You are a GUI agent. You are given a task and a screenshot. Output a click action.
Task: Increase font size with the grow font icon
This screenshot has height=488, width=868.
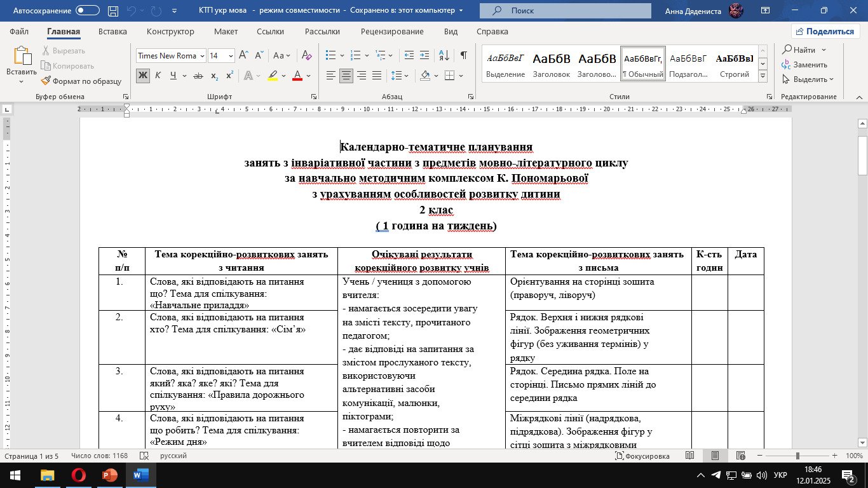[243, 55]
